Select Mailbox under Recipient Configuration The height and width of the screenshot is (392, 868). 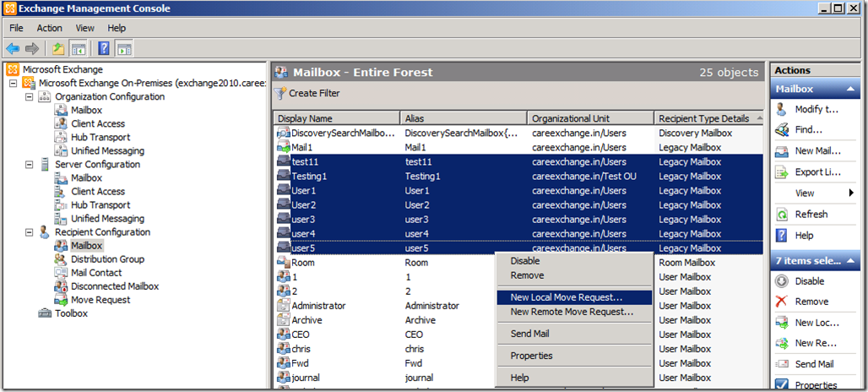[86, 246]
